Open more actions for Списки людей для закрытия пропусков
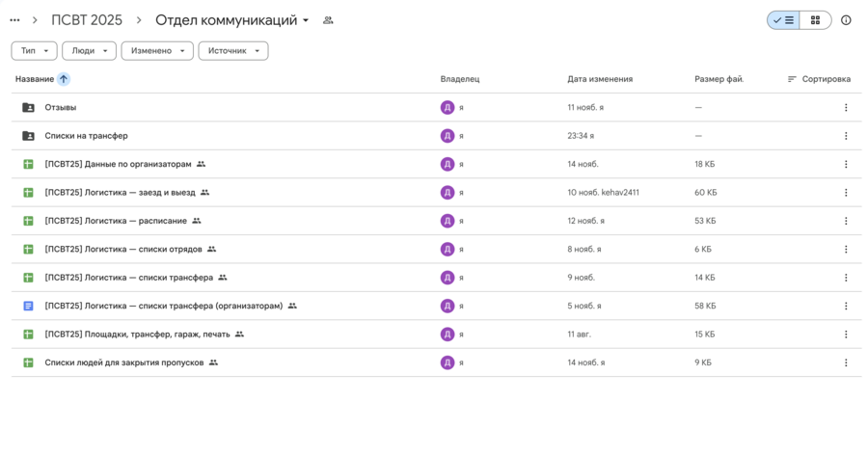 [846, 363]
